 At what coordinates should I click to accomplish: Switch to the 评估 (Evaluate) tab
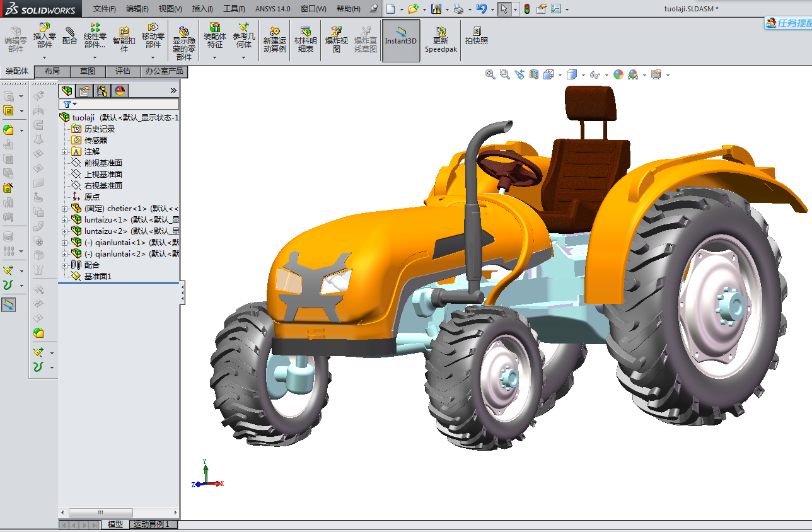pyautogui.click(x=123, y=71)
